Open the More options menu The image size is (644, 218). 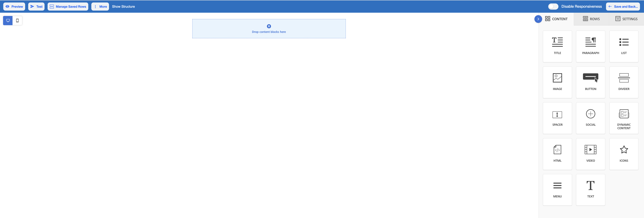(x=100, y=7)
